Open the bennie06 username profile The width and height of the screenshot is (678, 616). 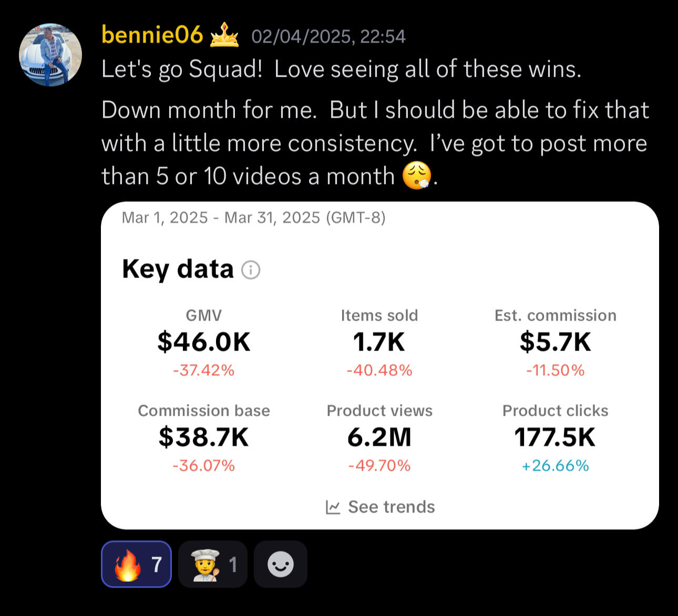pyautogui.click(x=152, y=35)
